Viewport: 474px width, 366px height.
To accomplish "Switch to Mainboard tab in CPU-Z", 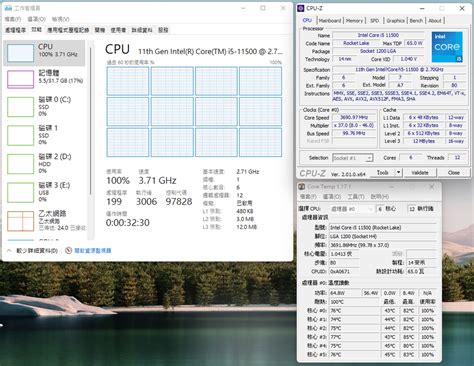I will tap(330, 21).
